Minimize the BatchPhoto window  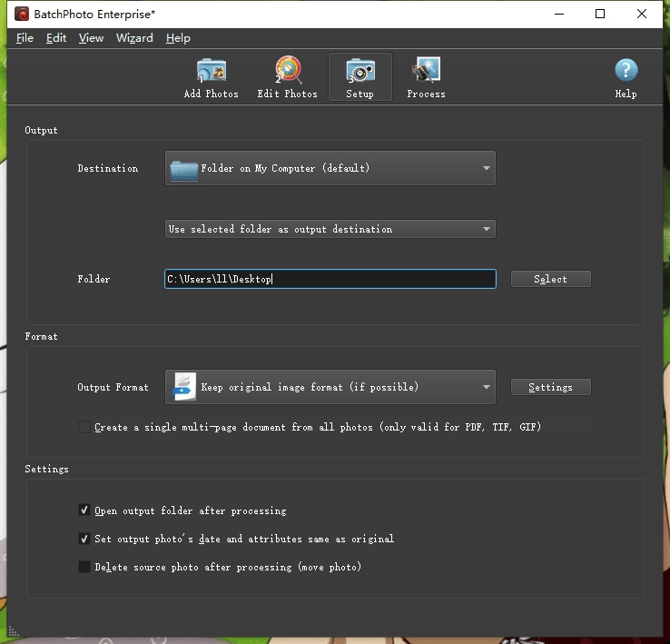pos(559,15)
